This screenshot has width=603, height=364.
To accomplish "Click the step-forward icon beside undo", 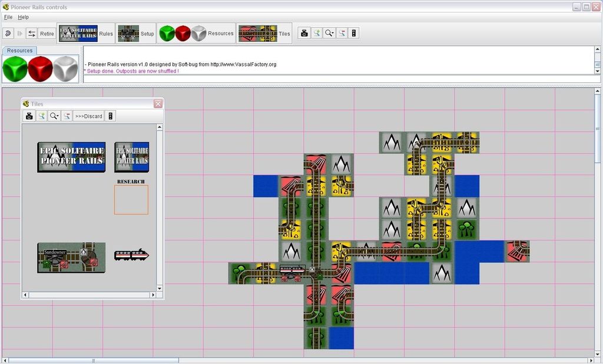I will [19, 34].
